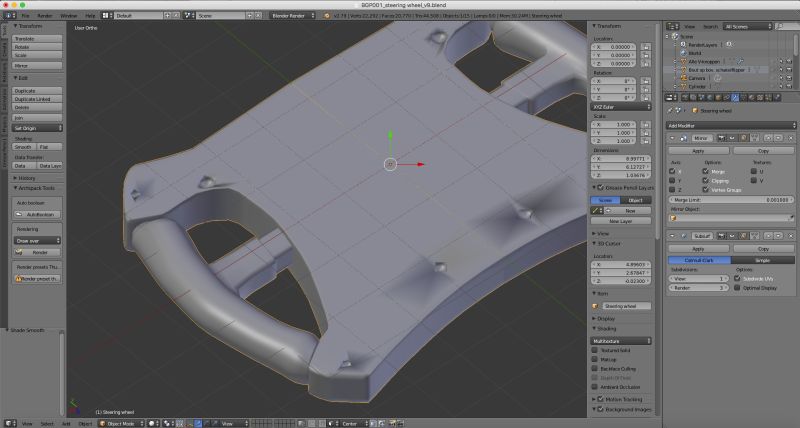Toggle the Subdivide UVs checkbox
The width and height of the screenshot is (800, 428).
tap(737, 279)
